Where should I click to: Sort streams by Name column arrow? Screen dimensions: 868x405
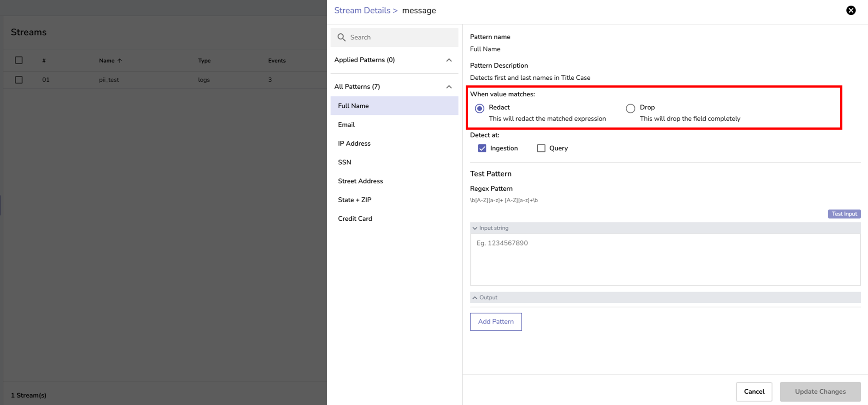click(120, 61)
